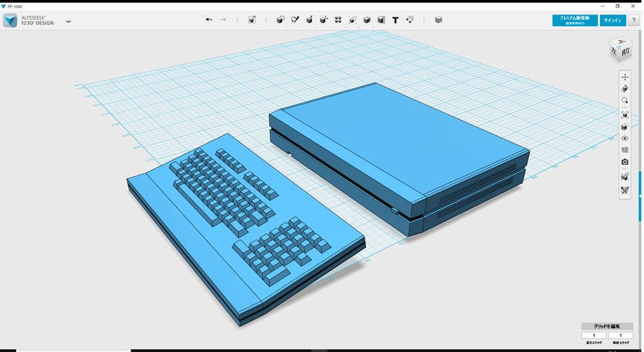Viewport: 644px width, 352px height.
Task: Click the グリッドを編集 edit grid button
Action: (607, 326)
